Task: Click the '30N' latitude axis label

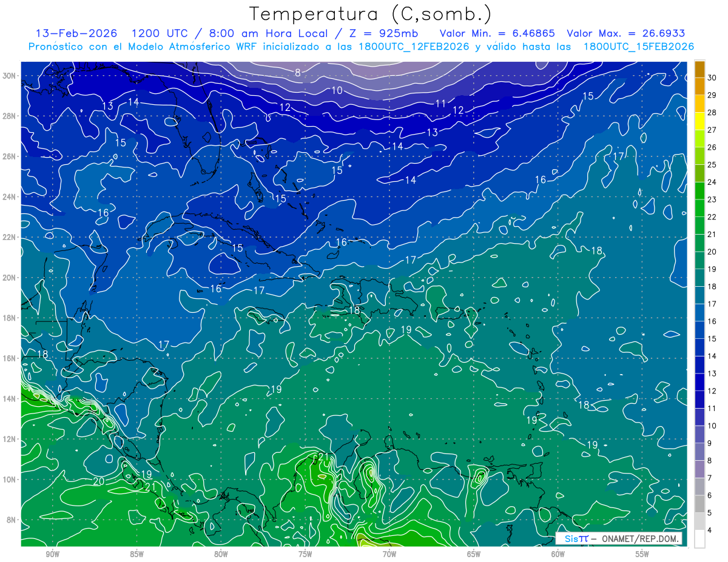Action: click(10, 75)
